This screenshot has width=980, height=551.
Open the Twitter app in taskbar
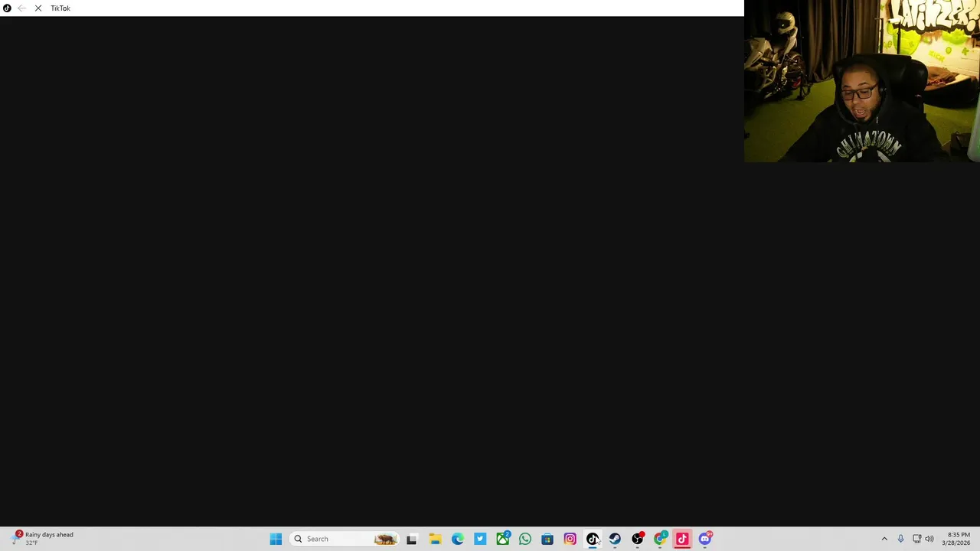pyautogui.click(x=480, y=539)
